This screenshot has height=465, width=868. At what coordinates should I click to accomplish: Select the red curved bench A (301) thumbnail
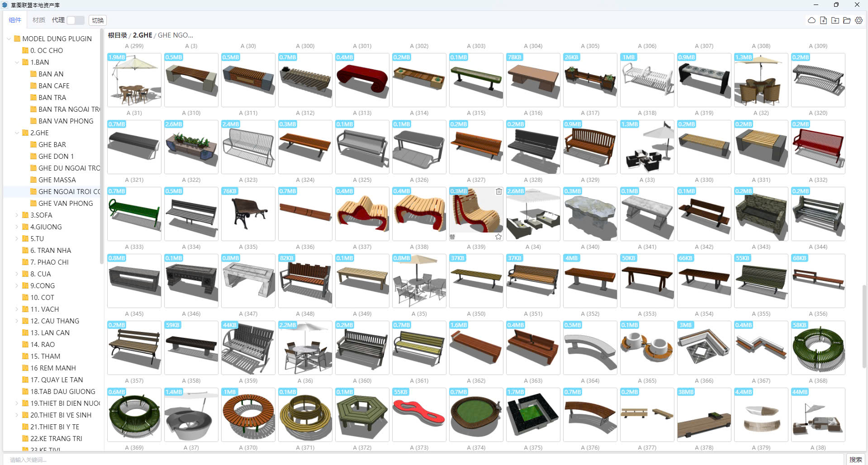pos(362,80)
